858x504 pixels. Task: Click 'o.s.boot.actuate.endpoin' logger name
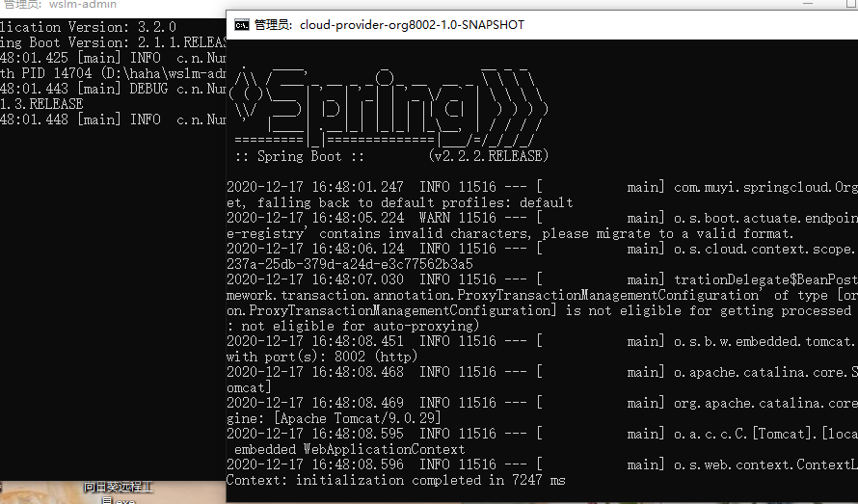click(x=766, y=218)
